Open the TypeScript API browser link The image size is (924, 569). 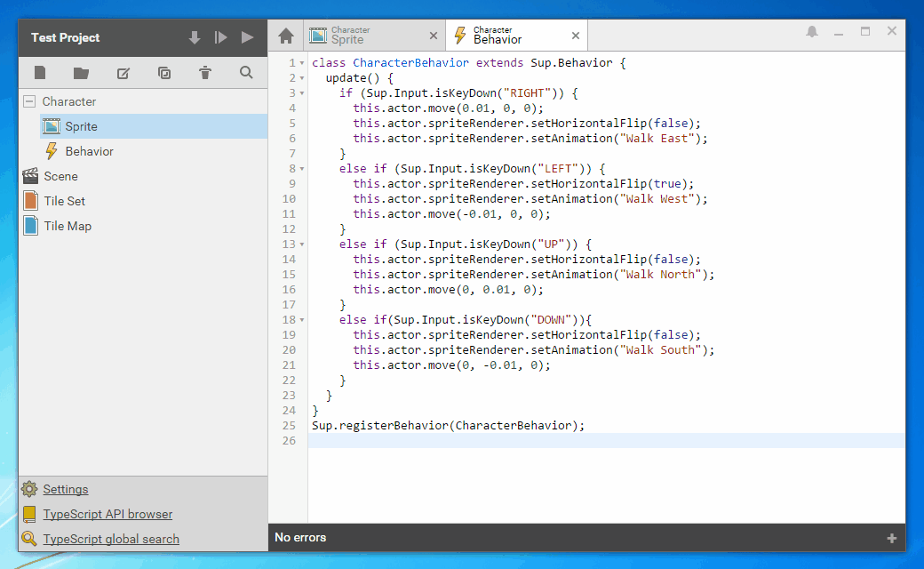(108, 514)
